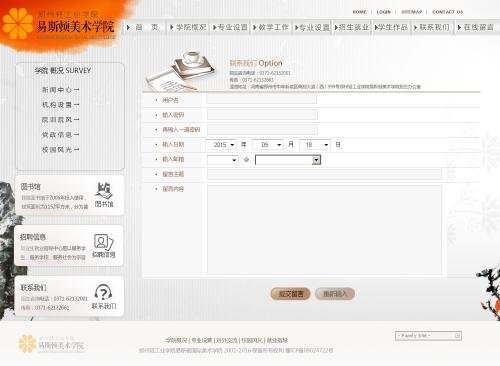500x366 pixels.
Task: Click the footer link right of 学院概况
Action: [202, 340]
